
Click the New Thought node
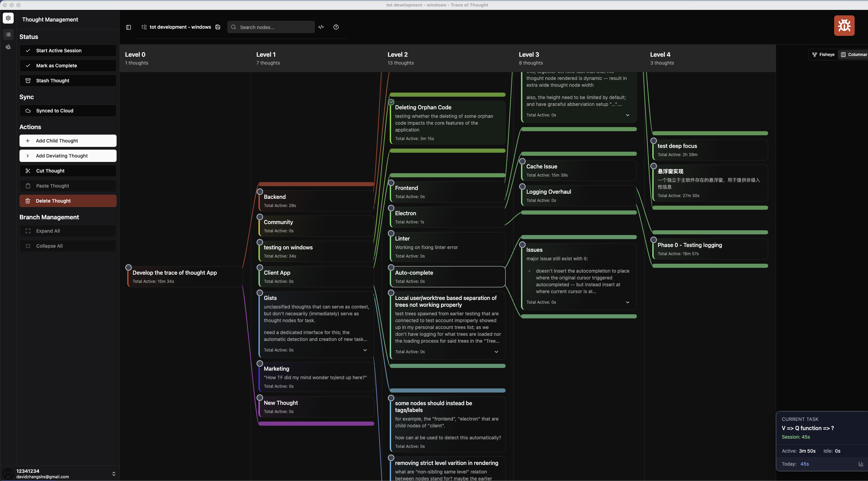coord(316,407)
